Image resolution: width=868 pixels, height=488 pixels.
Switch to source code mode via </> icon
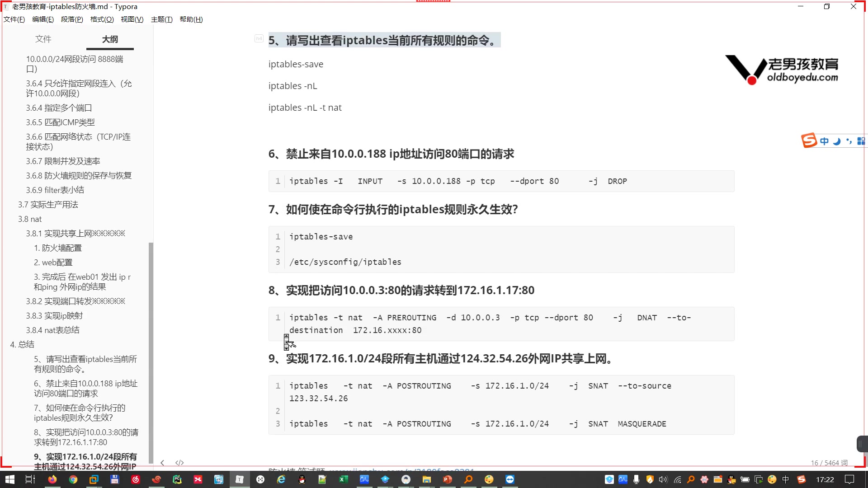point(179,463)
